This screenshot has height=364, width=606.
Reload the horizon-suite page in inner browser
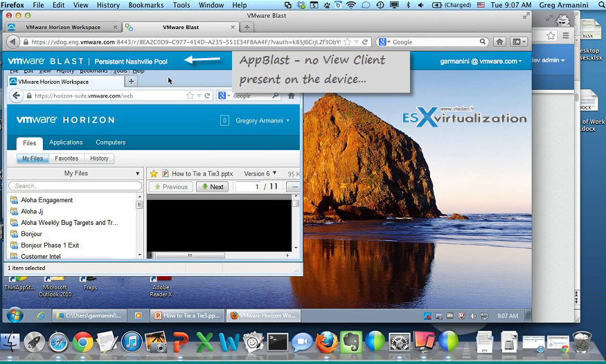[207, 95]
